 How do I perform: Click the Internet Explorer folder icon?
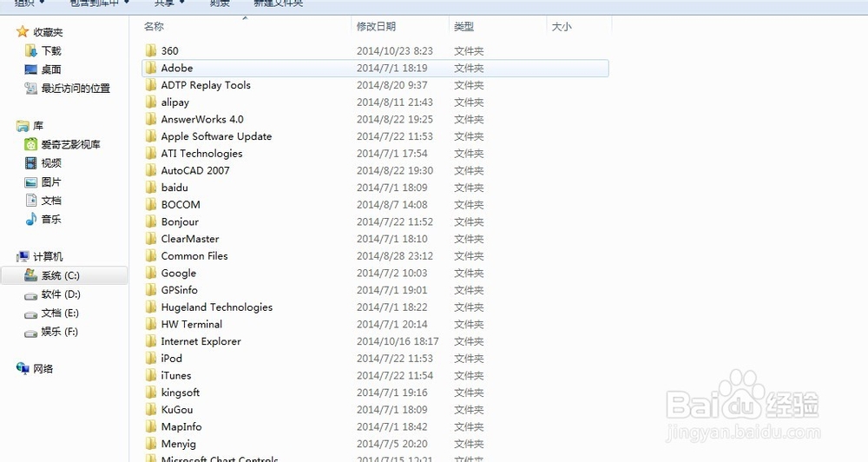(150, 341)
